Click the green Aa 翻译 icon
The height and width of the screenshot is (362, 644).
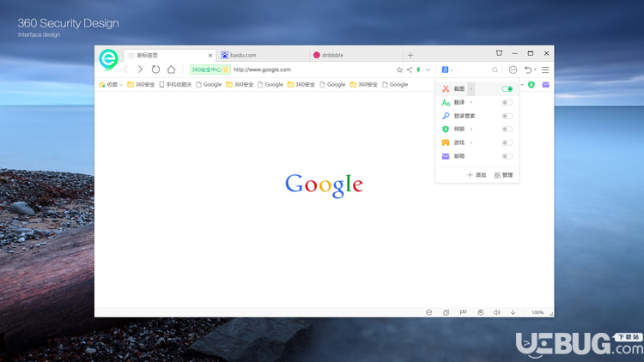[x=446, y=102]
